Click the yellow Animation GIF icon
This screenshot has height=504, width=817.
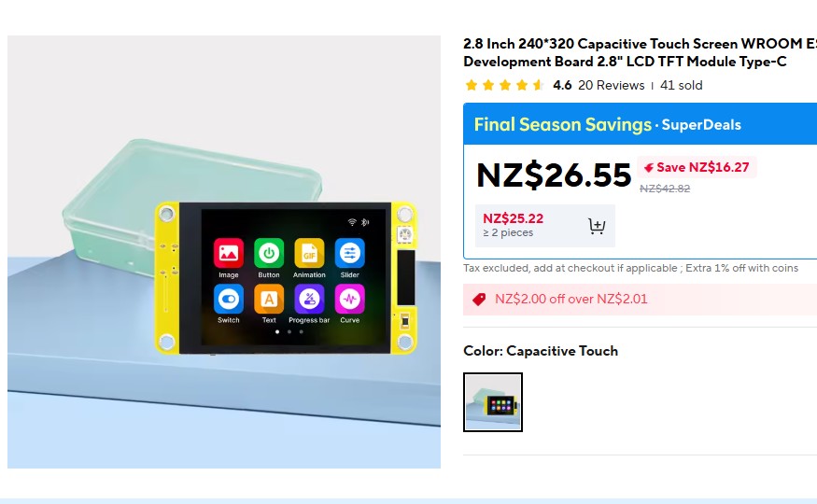pyautogui.click(x=309, y=254)
